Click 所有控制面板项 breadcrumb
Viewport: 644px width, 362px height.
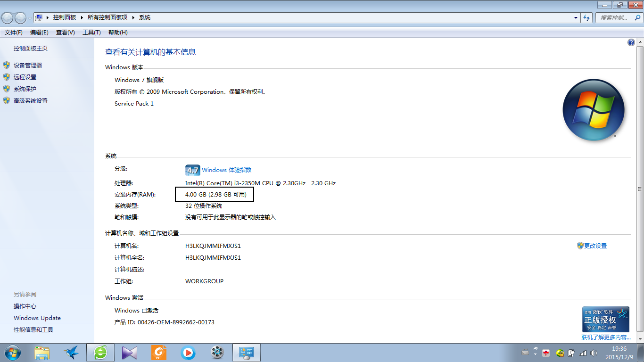(107, 17)
